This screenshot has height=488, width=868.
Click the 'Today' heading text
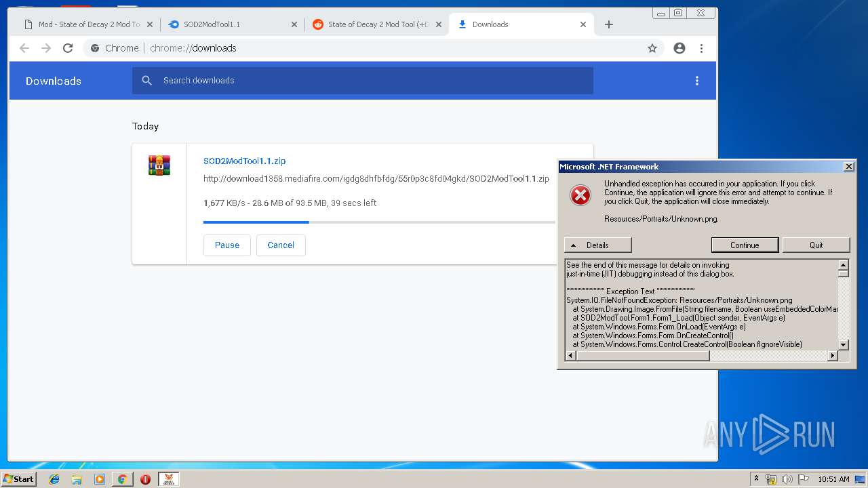tap(145, 126)
